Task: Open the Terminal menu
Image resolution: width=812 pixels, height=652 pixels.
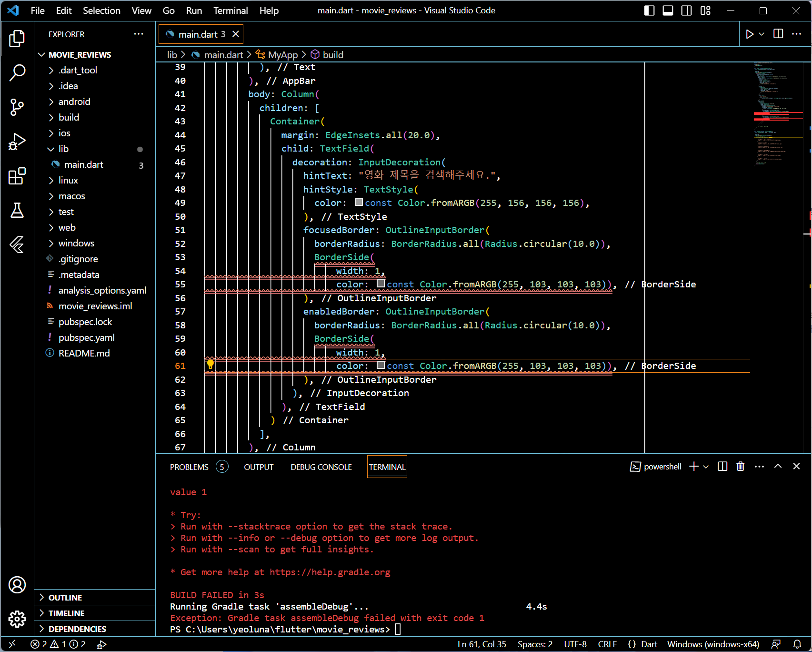Action: 231,10
